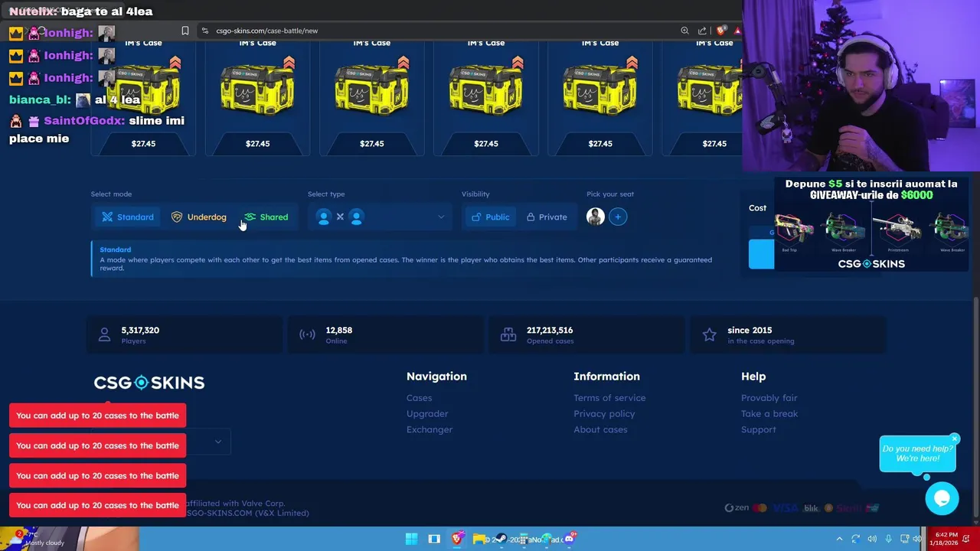
Task: Open the Select type dropdown arrow
Action: point(441,217)
